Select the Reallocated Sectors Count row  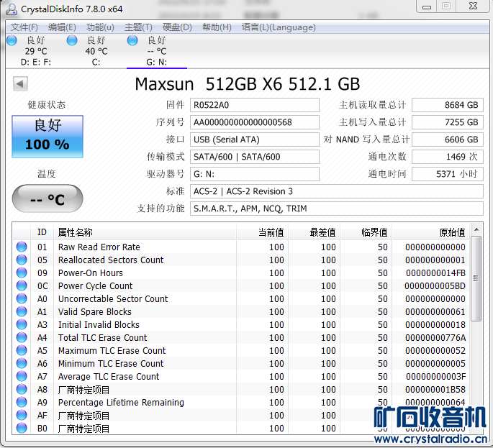tap(241, 260)
